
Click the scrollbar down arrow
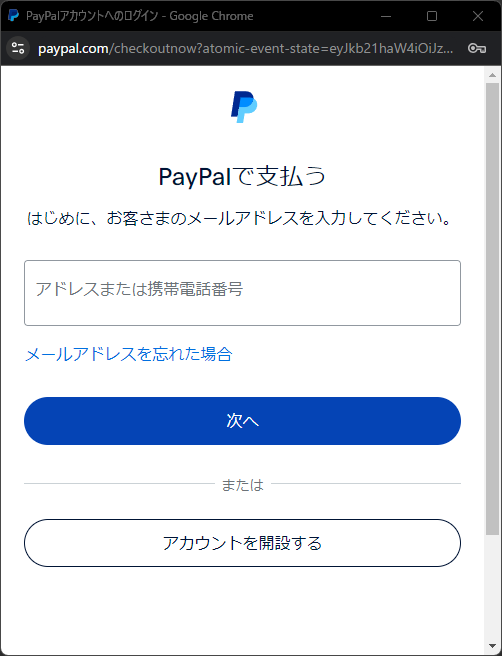[x=492, y=646]
